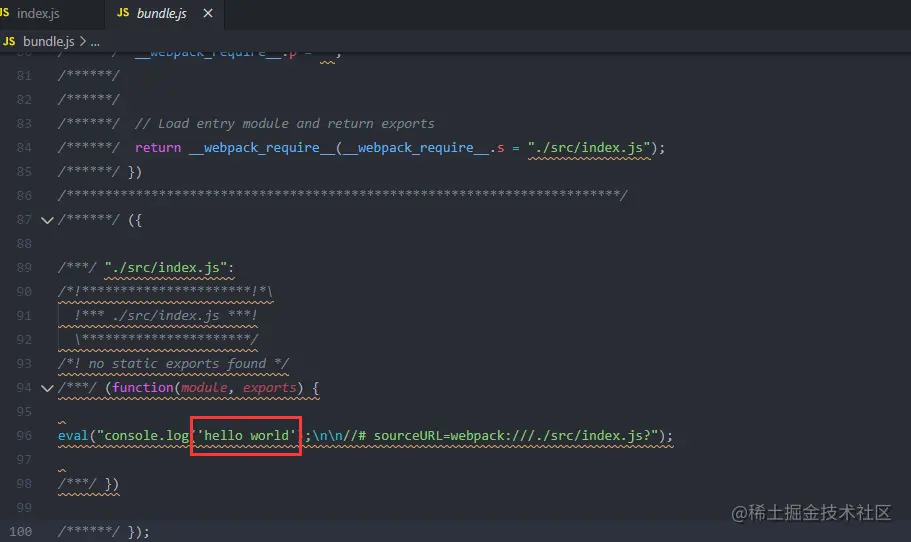Image resolution: width=911 pixels, height=542 pixels.
Task: Click the "./src/index.js" key on line 89
Action: coord(166,268)
